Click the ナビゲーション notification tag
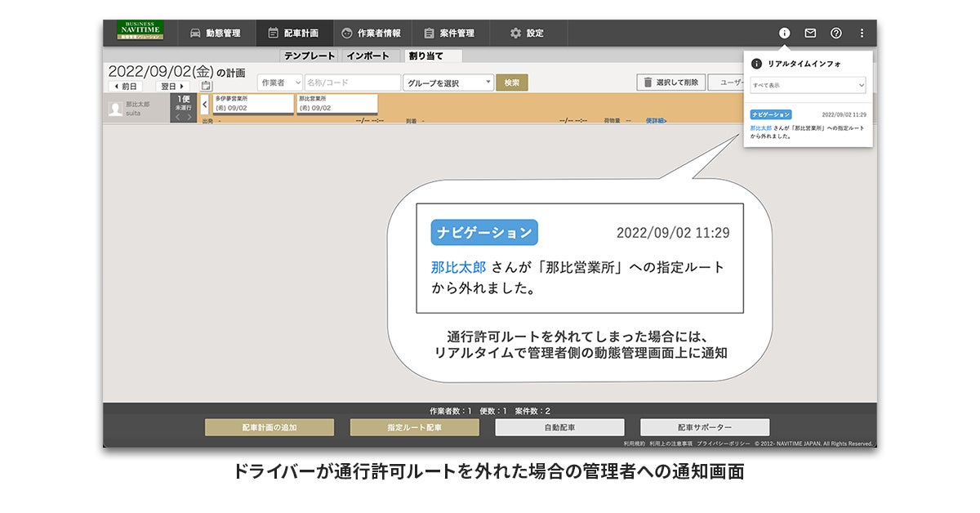 [x=771, y=115]
